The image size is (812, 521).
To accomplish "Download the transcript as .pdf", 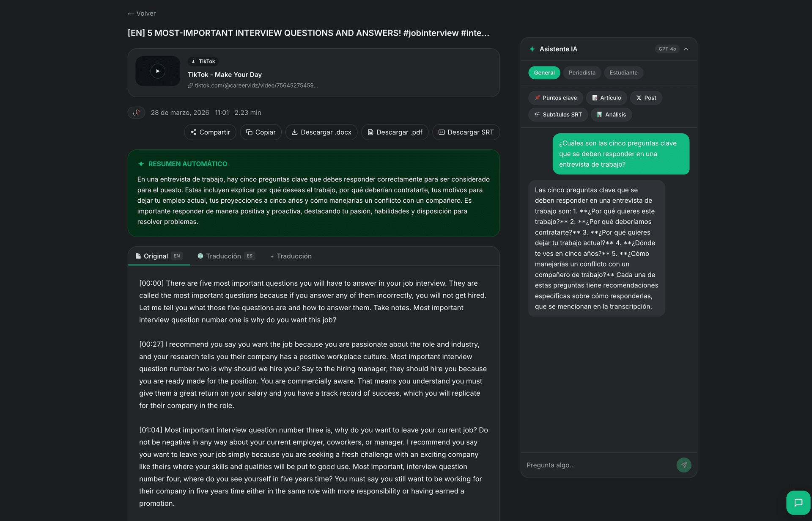I will click(394, 132).
